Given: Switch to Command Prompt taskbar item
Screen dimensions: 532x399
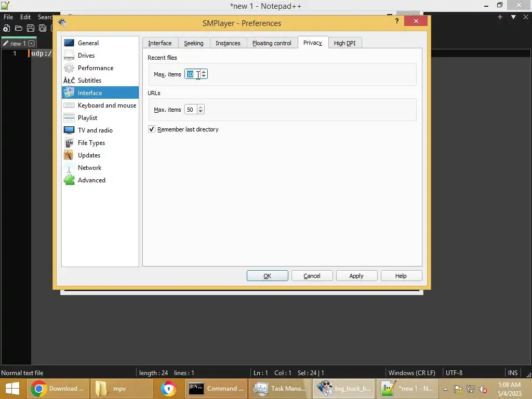Looking at the screenshot, I should pyautogui.click(x=217, y=389).
